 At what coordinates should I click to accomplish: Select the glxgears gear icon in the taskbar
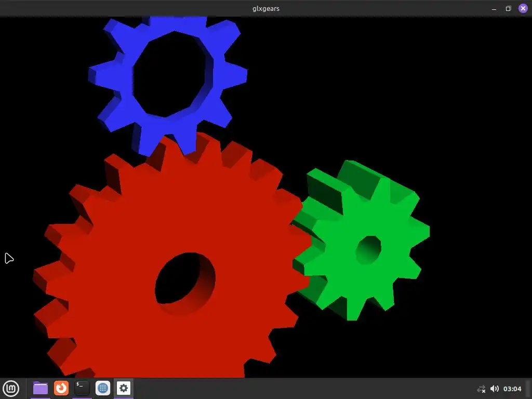point(124,388)
